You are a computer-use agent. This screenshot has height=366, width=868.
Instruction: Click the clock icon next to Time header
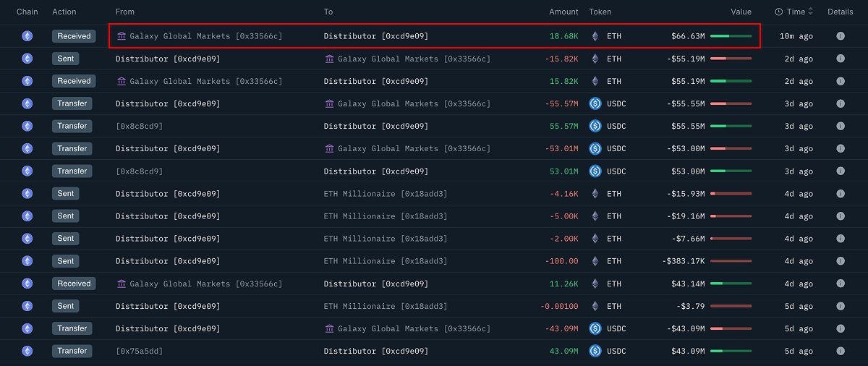coord(778,12)
